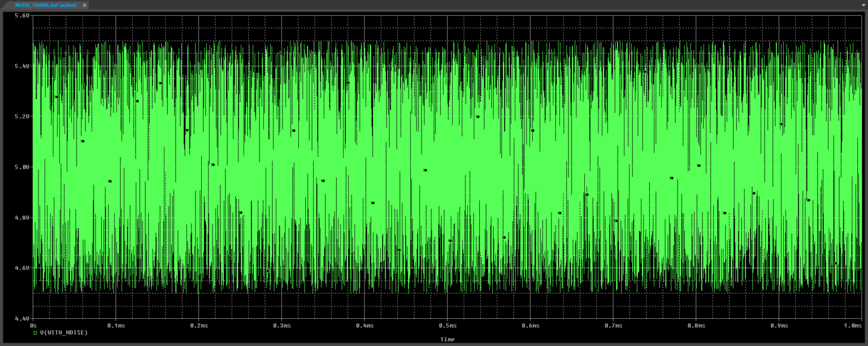Select a trace segment near the 5.4V gridline
Screen dimensions: 868x346
click(x=226, y=67)
